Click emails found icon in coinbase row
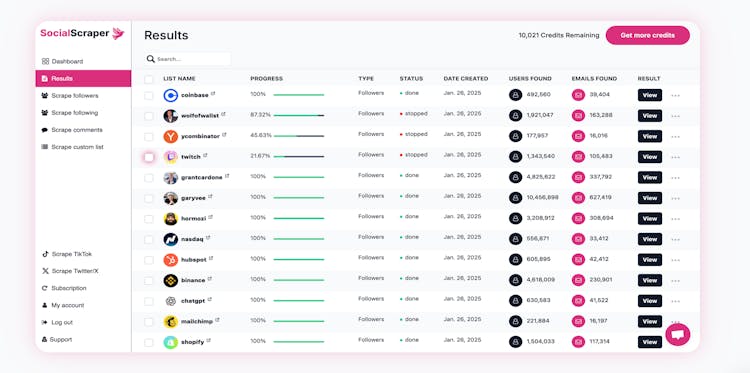Viewport: 750px width, 373px height. pyautogui.click(x=578, y=95)
